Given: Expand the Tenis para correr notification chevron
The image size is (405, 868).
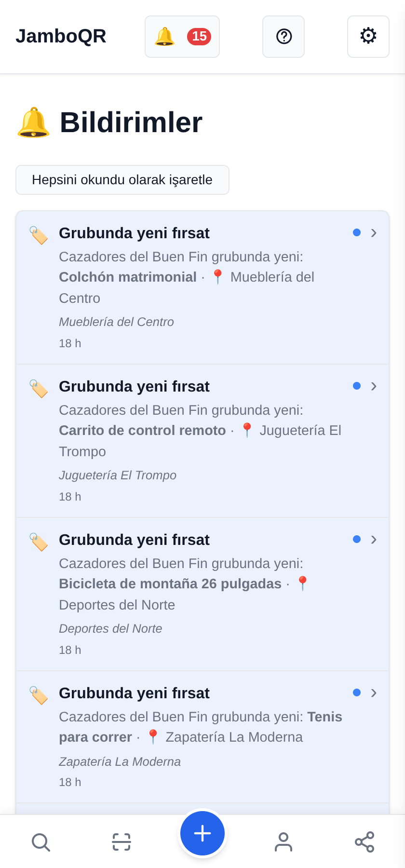Looking at the screenshot, I should click(x=374, y=693).
